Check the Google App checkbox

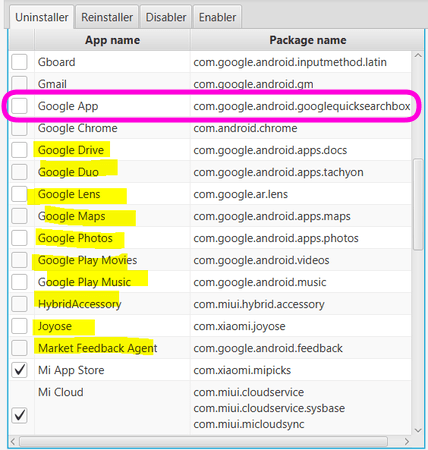19,106
